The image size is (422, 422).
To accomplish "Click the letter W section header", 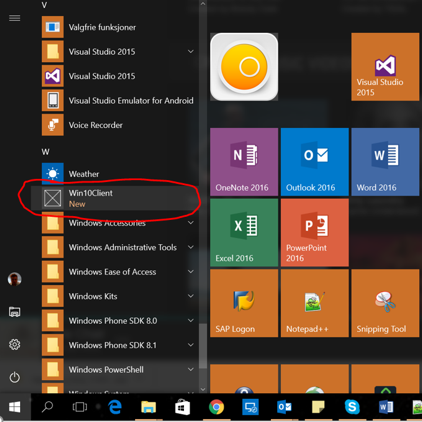I will click(45, 152).
